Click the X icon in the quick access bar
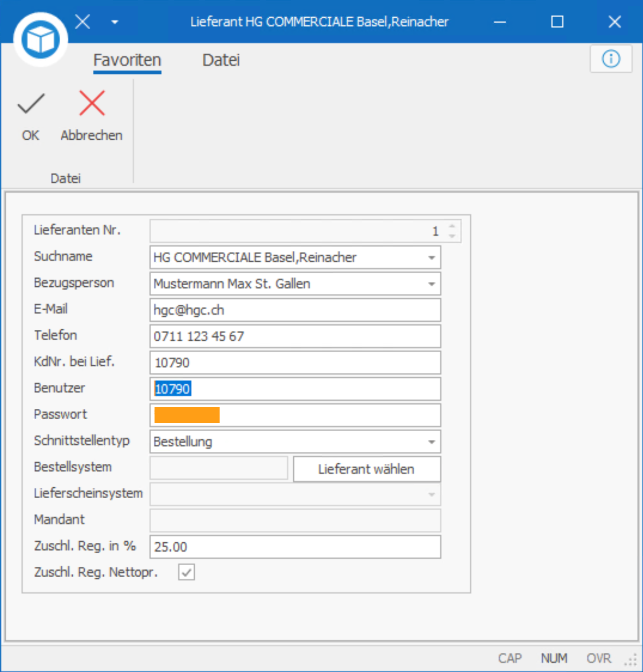The image size is (643, 672). click(x=83, y=22)
